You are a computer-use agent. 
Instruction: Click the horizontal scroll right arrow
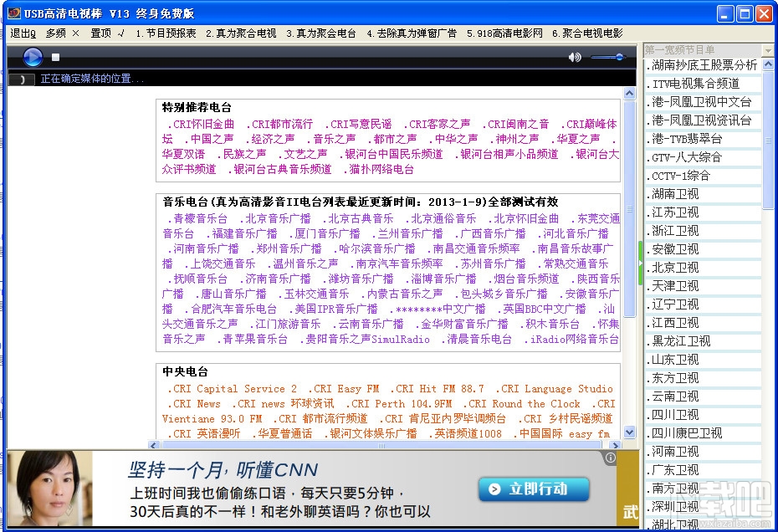coord(616,445)
